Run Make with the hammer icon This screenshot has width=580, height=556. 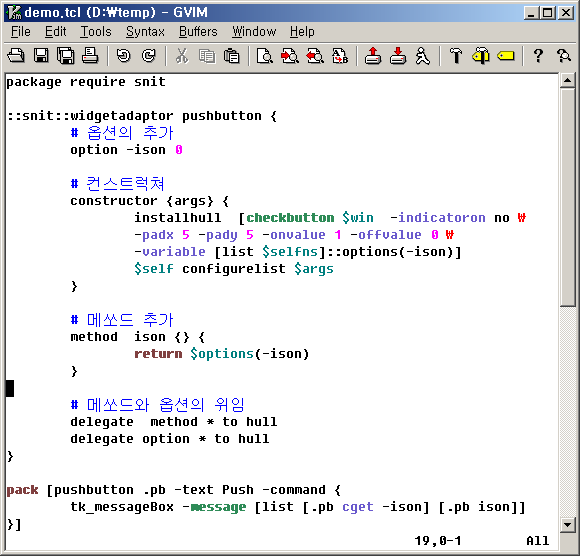(x=455, y=56)
